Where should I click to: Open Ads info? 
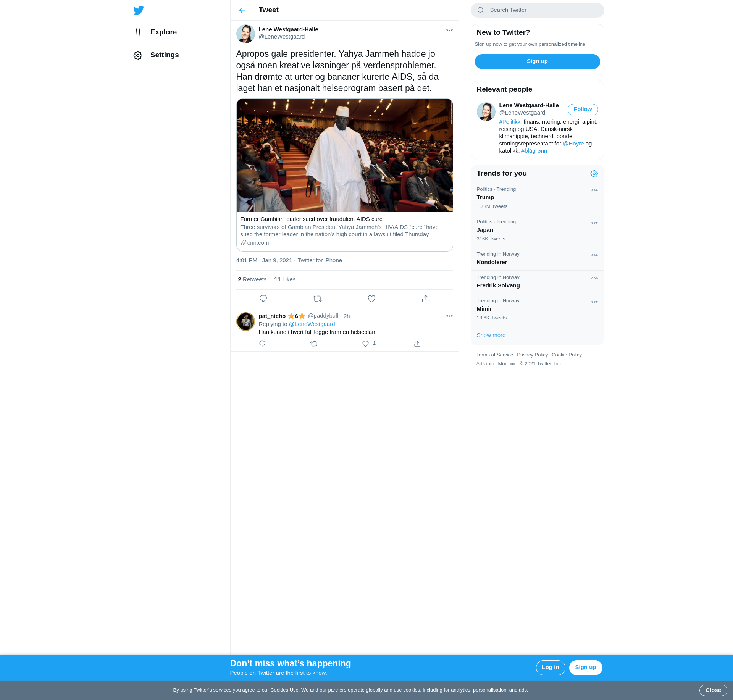pyautogui.click(x=485, y=364)
